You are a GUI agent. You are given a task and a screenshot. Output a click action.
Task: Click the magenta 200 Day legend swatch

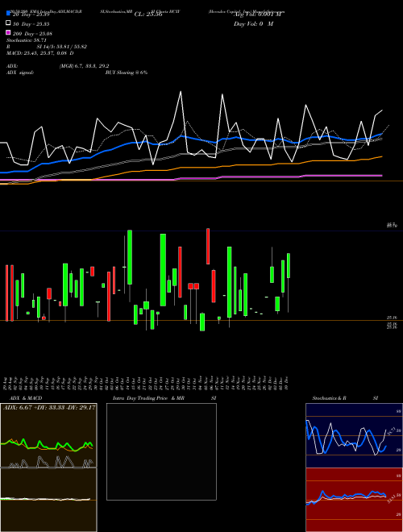click(8, 32)
